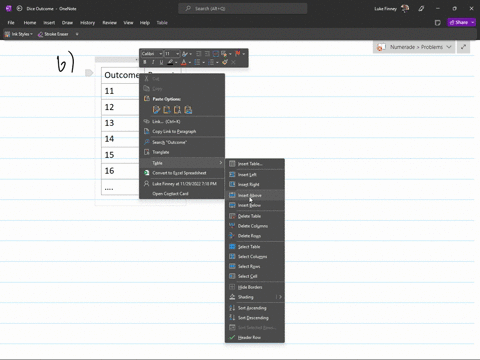Expand the Numerade > Problems notebook dropdown

[449, 47]
